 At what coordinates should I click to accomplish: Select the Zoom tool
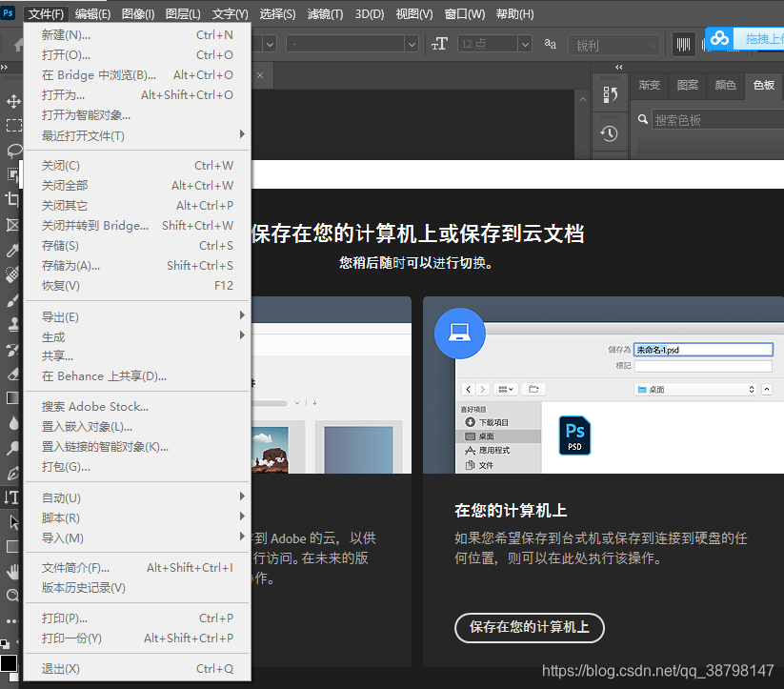[12, 596]
